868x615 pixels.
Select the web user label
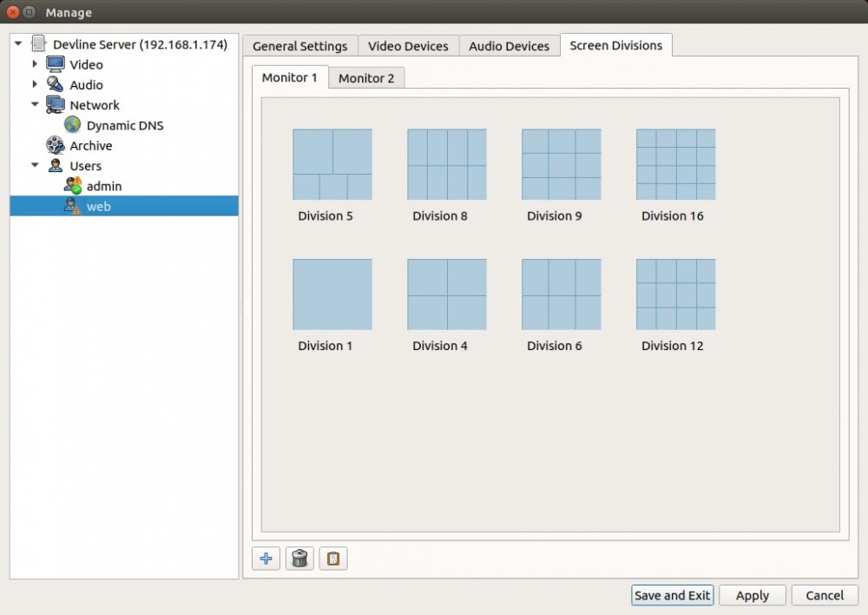click(x=99, y=207)
